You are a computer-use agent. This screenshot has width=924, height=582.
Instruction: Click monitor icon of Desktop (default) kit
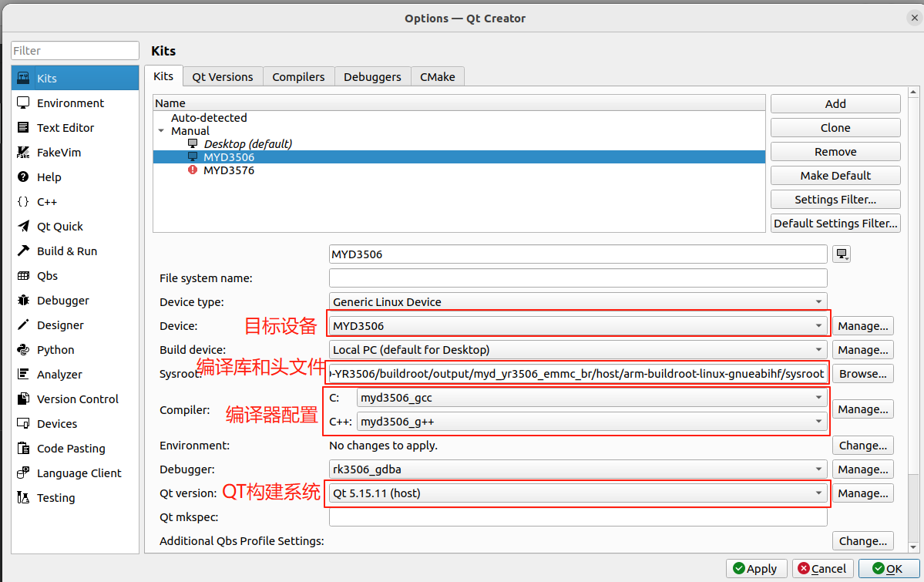[192, 143]
